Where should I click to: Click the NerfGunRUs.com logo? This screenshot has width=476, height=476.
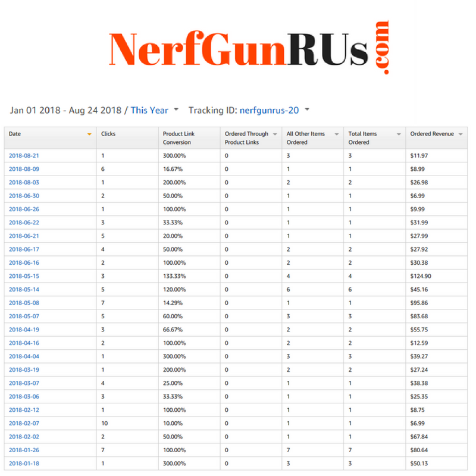point(249,48)
